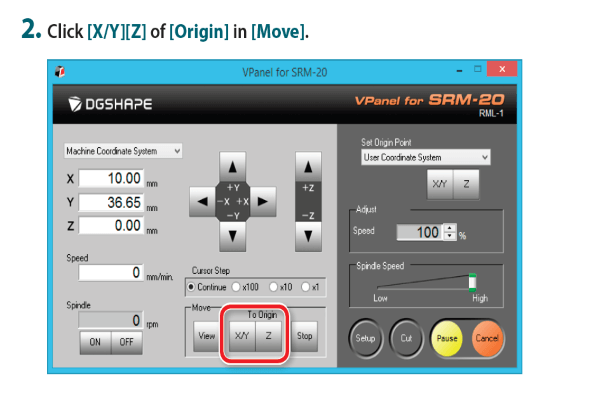Open the Setup dialog
The image size is (600, 400).
tap(365, 338)
